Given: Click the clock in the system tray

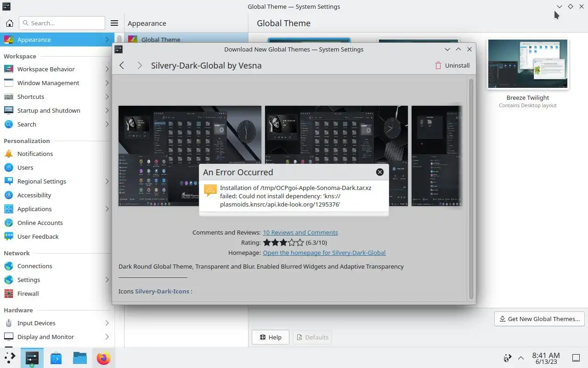Looking at the screenshot, I should coord(546,358).
